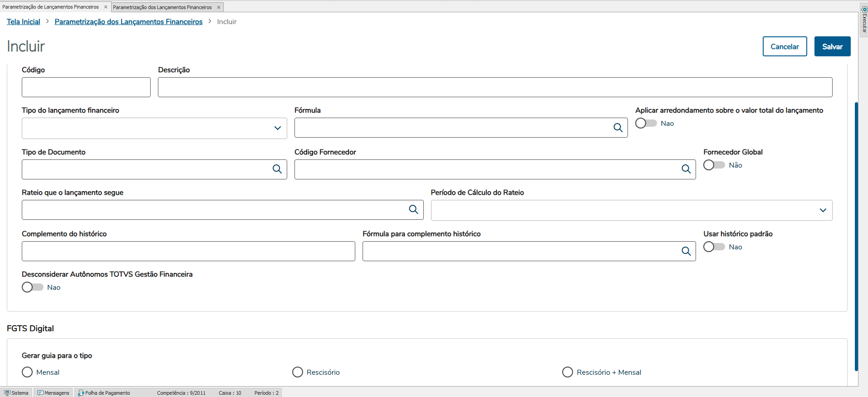Screen dimensions: 868x397
Task: Click Fórmula para complemento histórico search icon
Action: pyautogui.click(x=686, y=251)
